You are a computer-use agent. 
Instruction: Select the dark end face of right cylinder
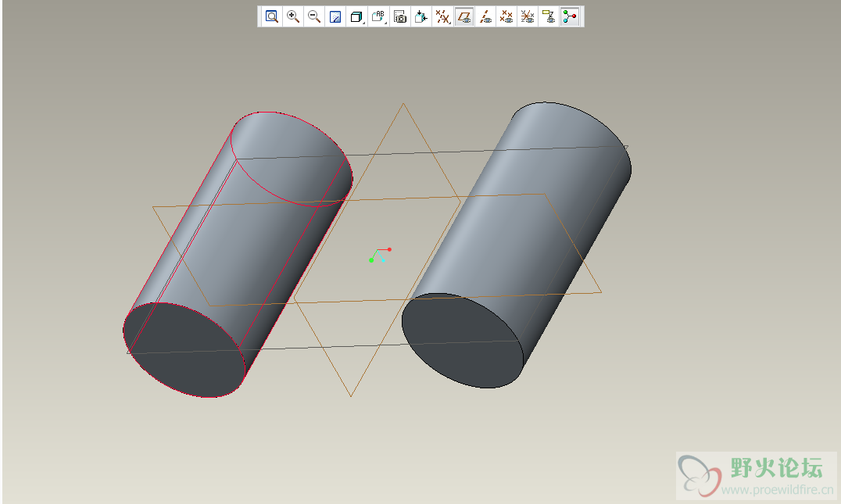click(463, 341)
